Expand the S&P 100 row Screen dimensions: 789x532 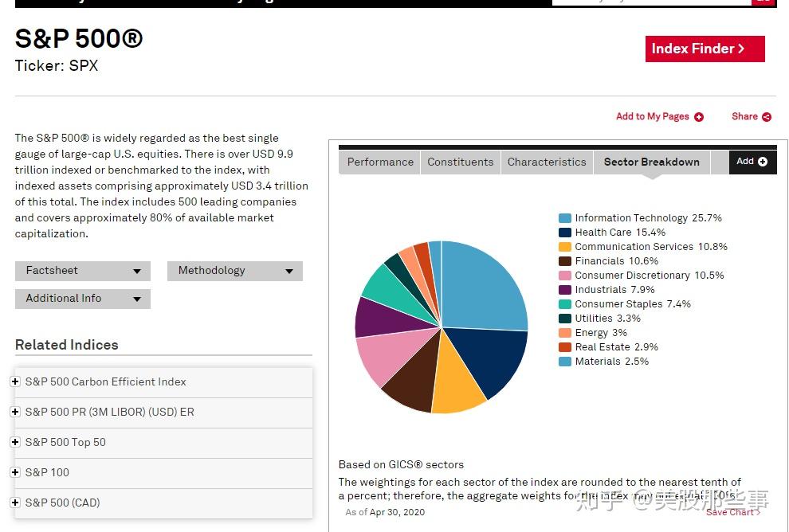[15, 472]
